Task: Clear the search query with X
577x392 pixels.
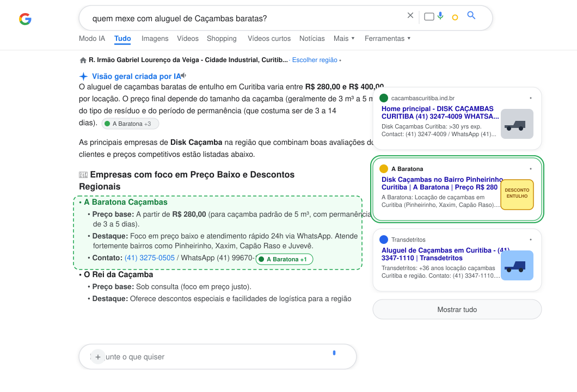Action: click(x=410, y=15)
